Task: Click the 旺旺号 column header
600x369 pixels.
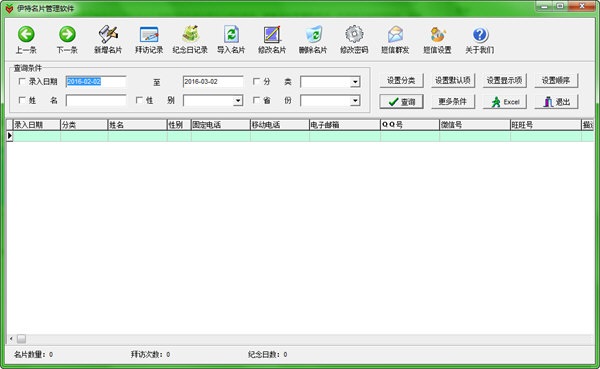Action: (545, 125)
